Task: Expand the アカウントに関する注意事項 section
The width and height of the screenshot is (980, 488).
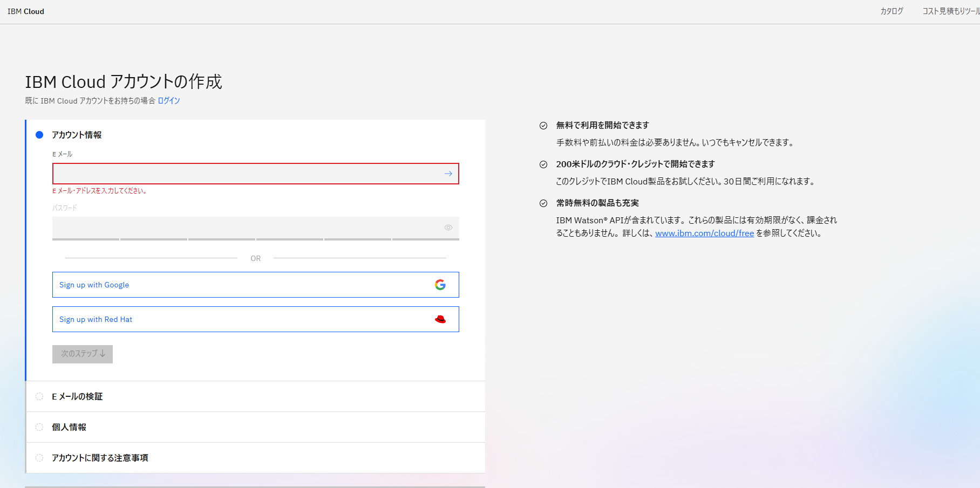Action: (x=100, y=458)
